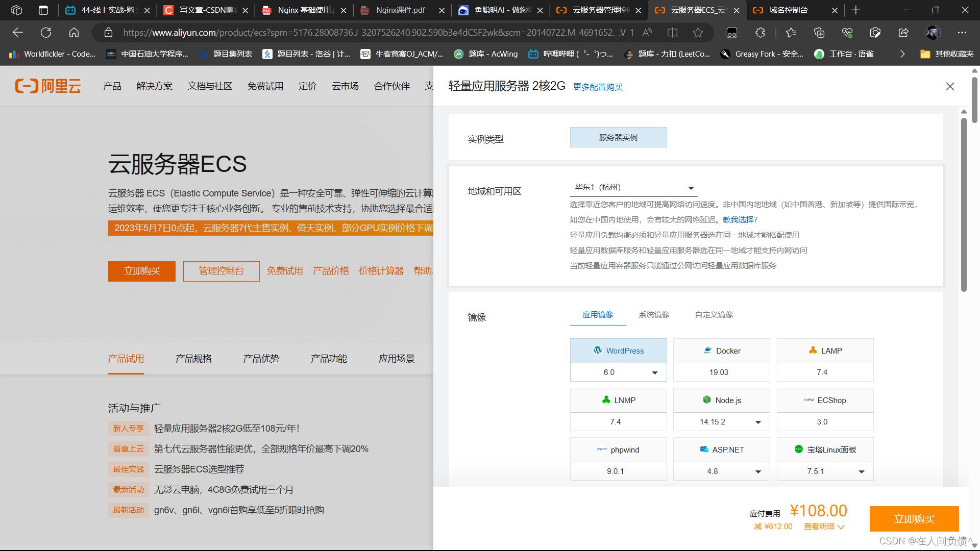Go to browser home page
Screen dimensions: 980x551
(x=74, y=33)
